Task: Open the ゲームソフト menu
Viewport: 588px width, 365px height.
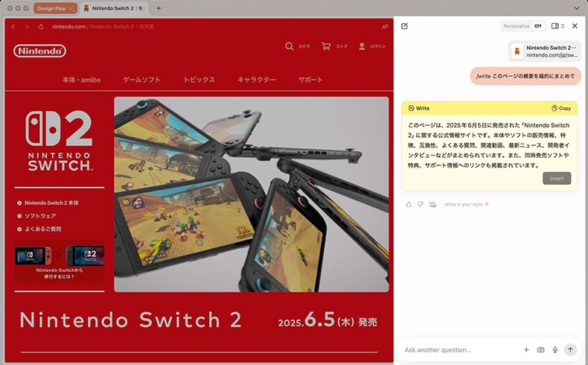Action: [x=141, y=80]
